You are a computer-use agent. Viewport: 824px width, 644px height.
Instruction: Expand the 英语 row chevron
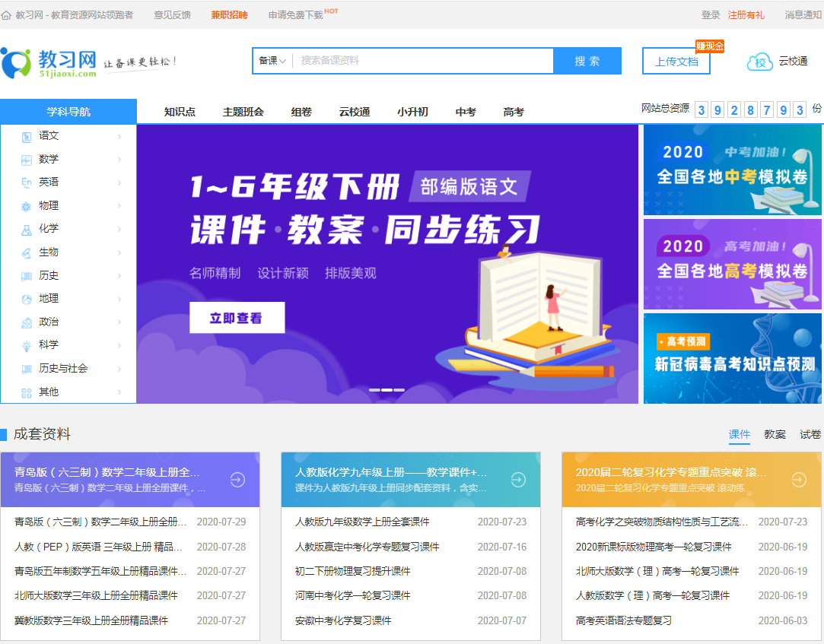(119, 182)
